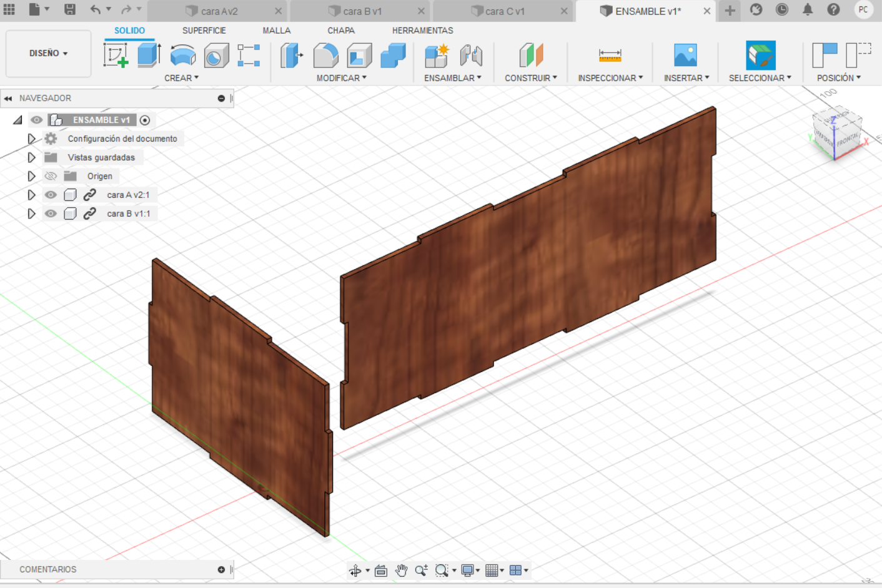Open the PC user profile menu

863,9
